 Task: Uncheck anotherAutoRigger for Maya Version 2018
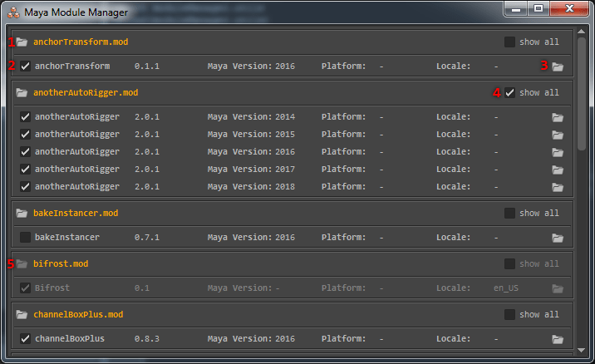[x=25, y=187]
